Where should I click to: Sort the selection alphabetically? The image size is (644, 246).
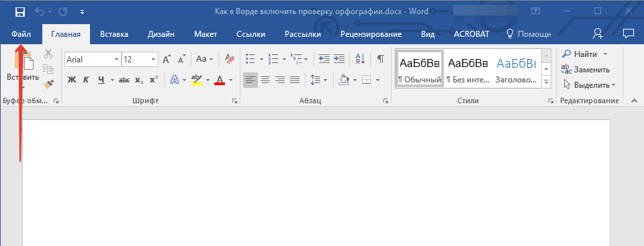pyautogui.click(x=360, y=59)
